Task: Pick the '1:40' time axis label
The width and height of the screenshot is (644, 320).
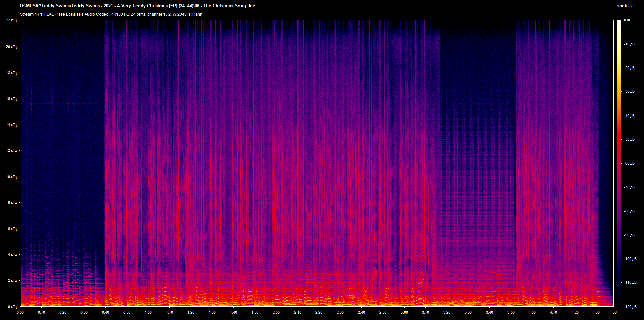Action: [234, 312]
